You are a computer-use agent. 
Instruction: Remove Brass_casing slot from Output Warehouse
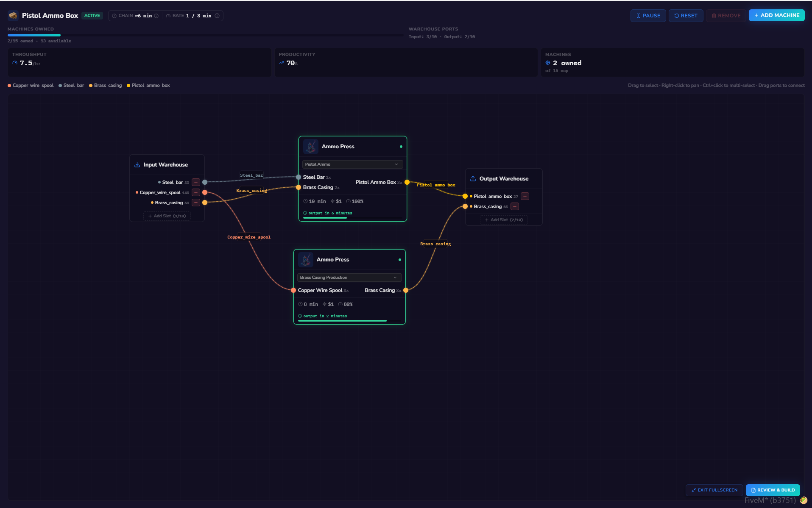(x=515, y=206)
